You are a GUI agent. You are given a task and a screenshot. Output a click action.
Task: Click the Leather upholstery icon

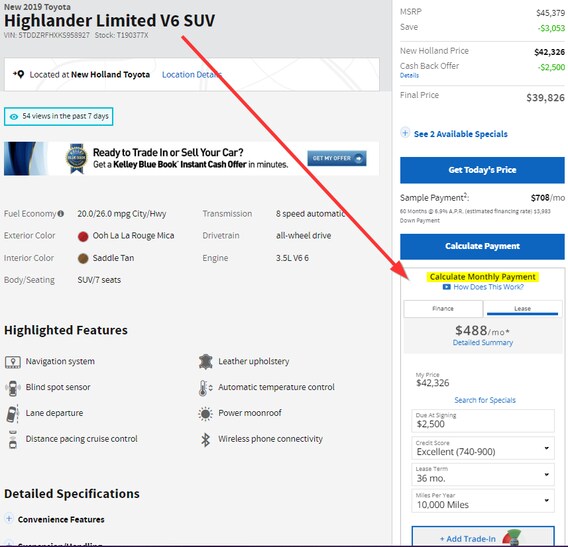[x=205, y=362]
